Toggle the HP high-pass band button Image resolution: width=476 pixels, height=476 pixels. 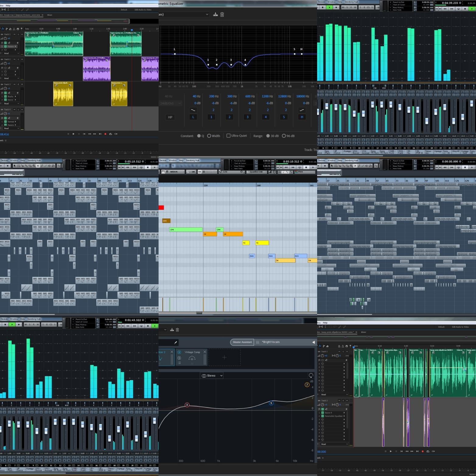point(170,117)
